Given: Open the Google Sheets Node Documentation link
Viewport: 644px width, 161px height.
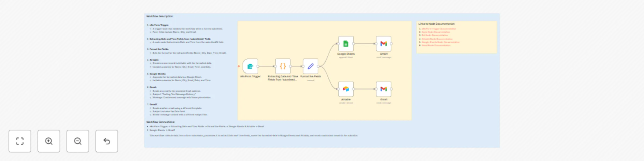Looking at the screenshot, I should point(441,42).
